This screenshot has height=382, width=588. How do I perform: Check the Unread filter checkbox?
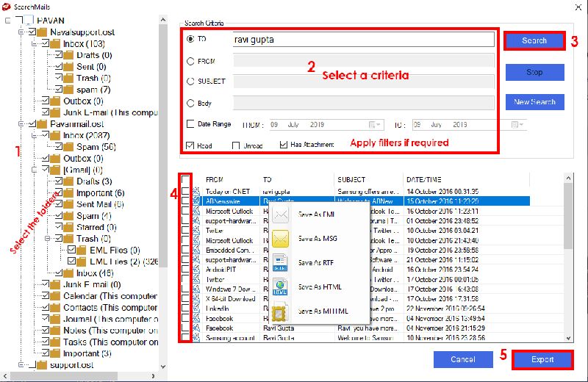(x=237, y=145)
